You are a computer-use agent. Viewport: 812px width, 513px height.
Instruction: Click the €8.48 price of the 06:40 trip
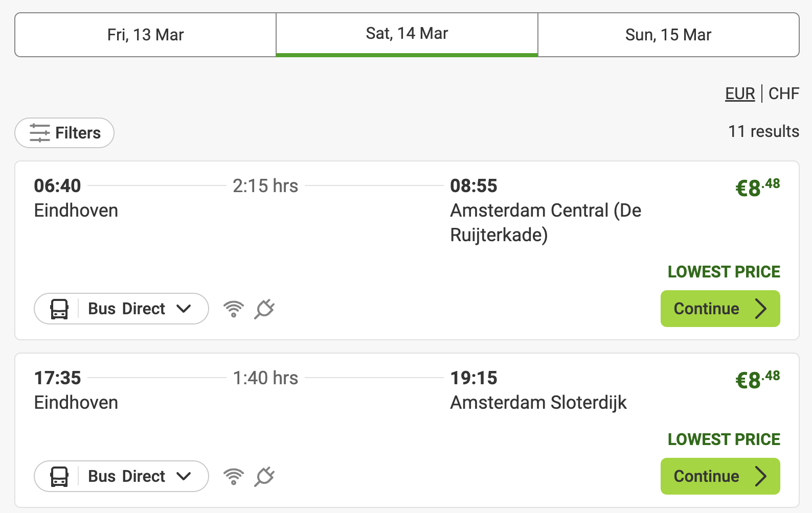pyautogui.click(x=757, y=188)
